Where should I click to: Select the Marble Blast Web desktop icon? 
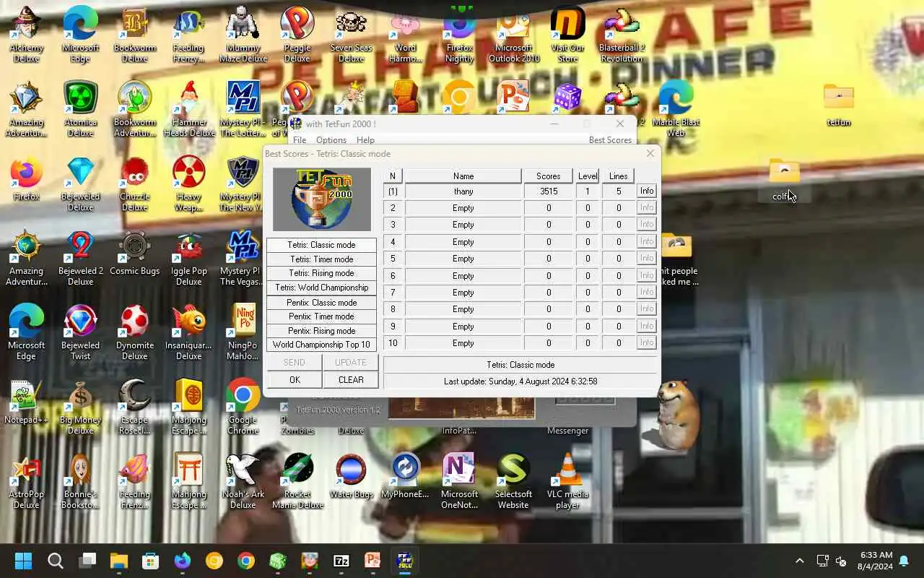(676, 110)
